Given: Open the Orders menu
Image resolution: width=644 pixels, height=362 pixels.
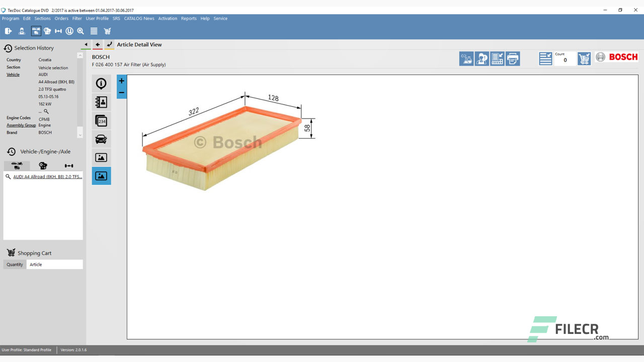Looking at the screenshot, I should coord(61,19).
